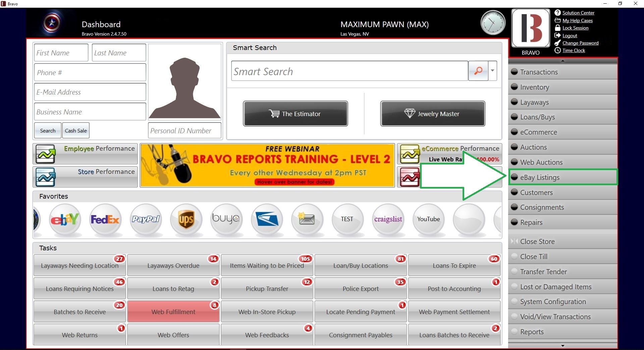Open Reports in the sidebar
Image resolution: width=644 pixels, height=350 pixels.
pos(563,332)
